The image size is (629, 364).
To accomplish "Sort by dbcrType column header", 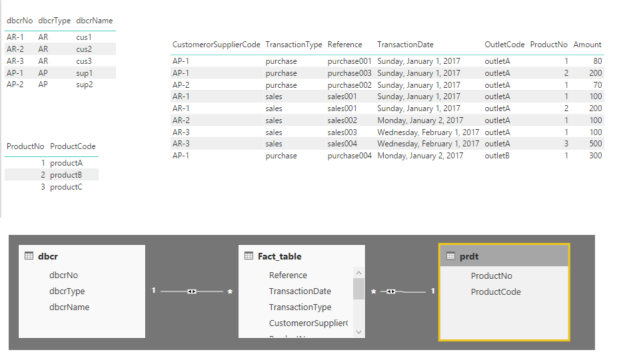I will tap(54, 21).
